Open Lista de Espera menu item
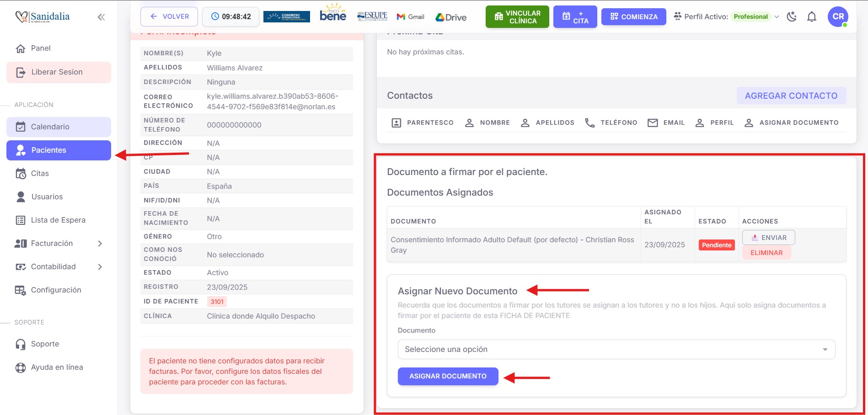This screenshot has height=415, width=868. pyautogui.click(x=58, y=220)
